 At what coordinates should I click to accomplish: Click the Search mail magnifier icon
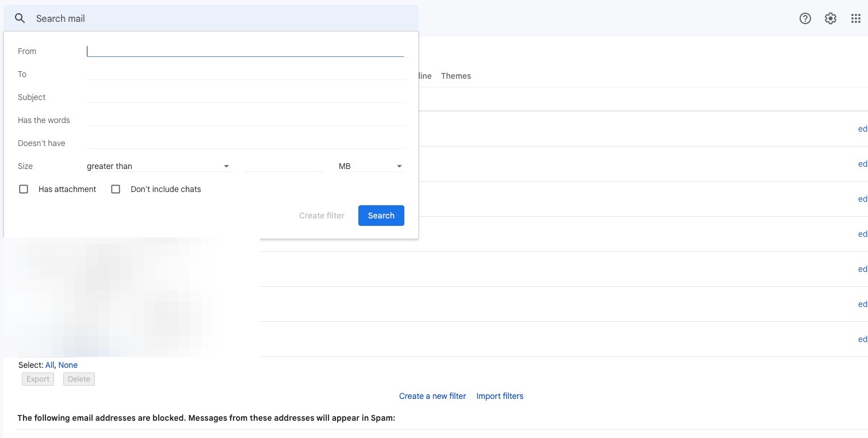(20, 18)
